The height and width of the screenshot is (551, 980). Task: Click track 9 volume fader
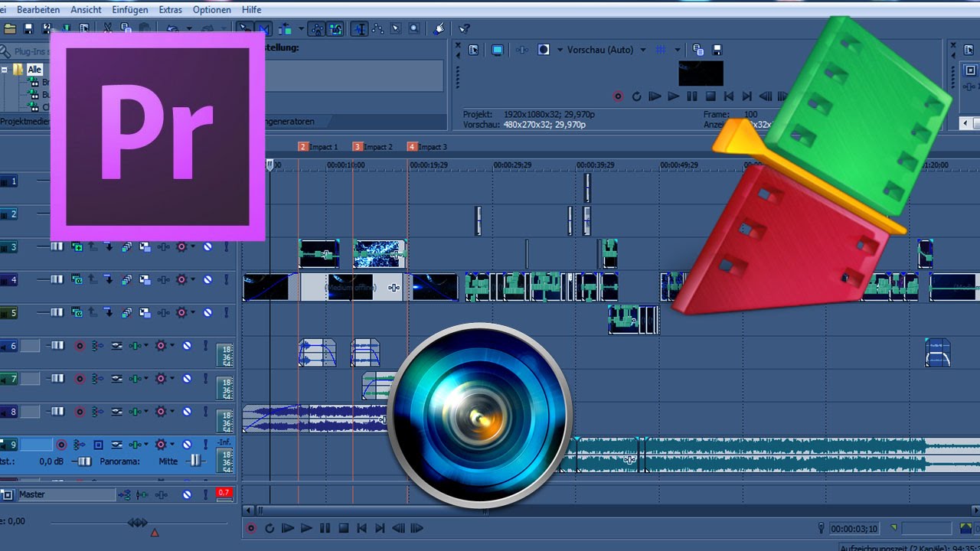83,461
